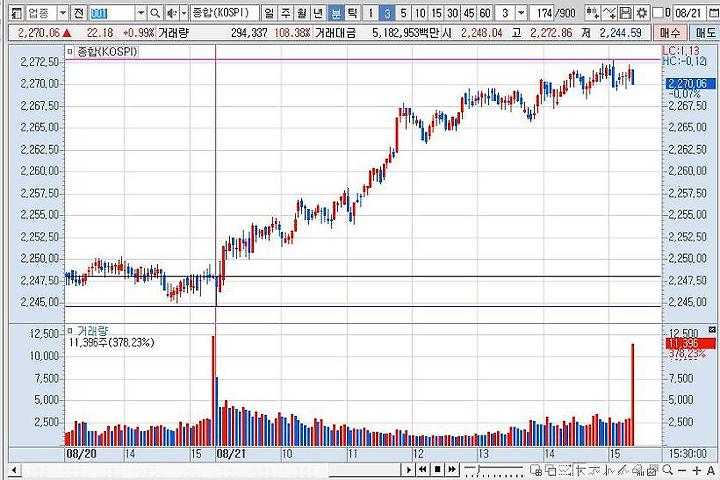720x480 pixels.
Task: Click the stop square playback button
Action: coord(437,470)
